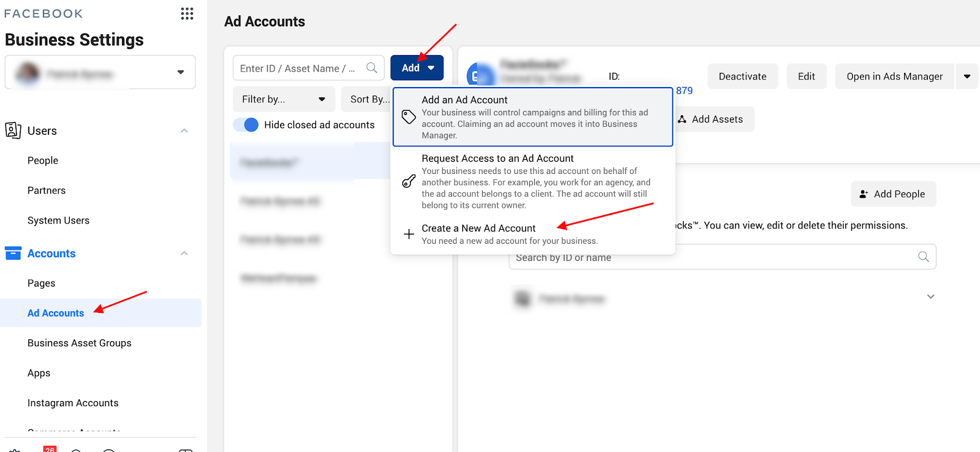Click the Search by ID or name field
Screen dimensions: 980x452
point(710,258)
